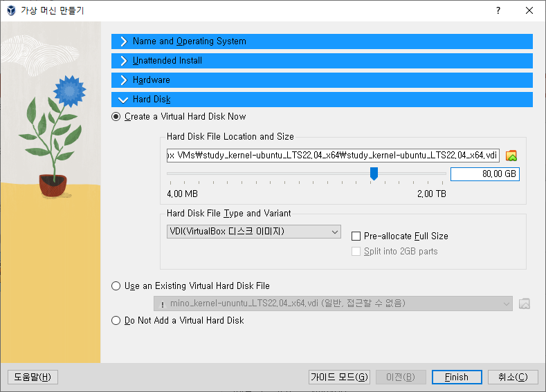Expand the Name and Operating System section
546x392 pixels.
(x=322, y=41)
